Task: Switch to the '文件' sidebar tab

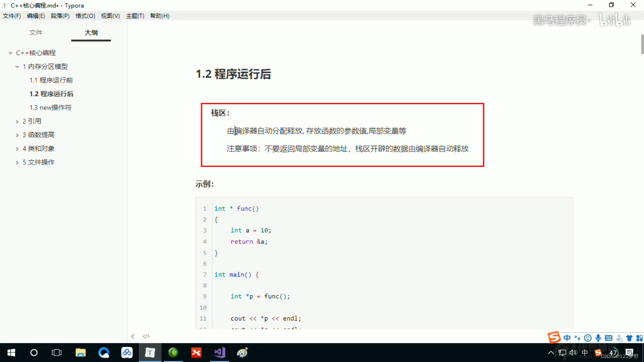Action: 36,32
